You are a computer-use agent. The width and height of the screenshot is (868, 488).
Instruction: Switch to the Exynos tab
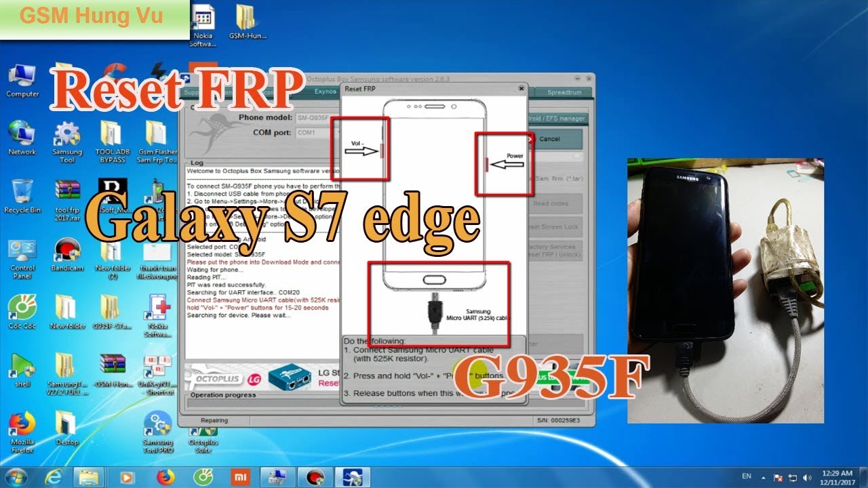pos(325,91)
